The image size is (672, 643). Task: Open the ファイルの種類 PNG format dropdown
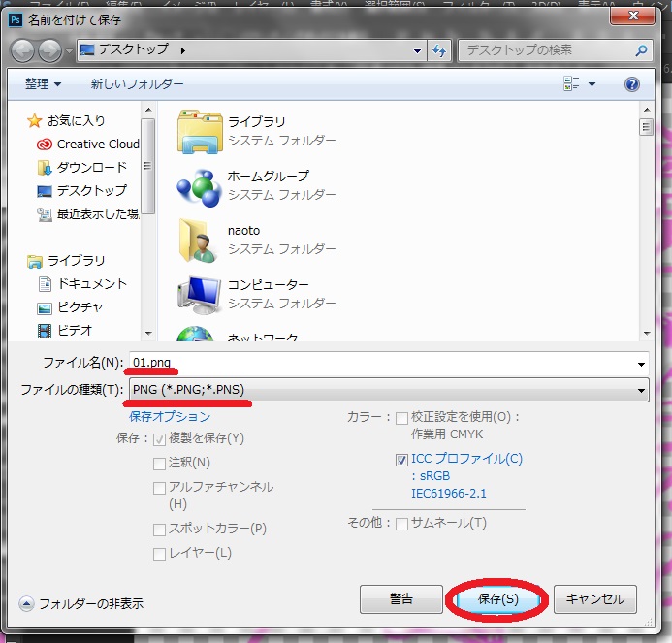[x=389, y=390]
